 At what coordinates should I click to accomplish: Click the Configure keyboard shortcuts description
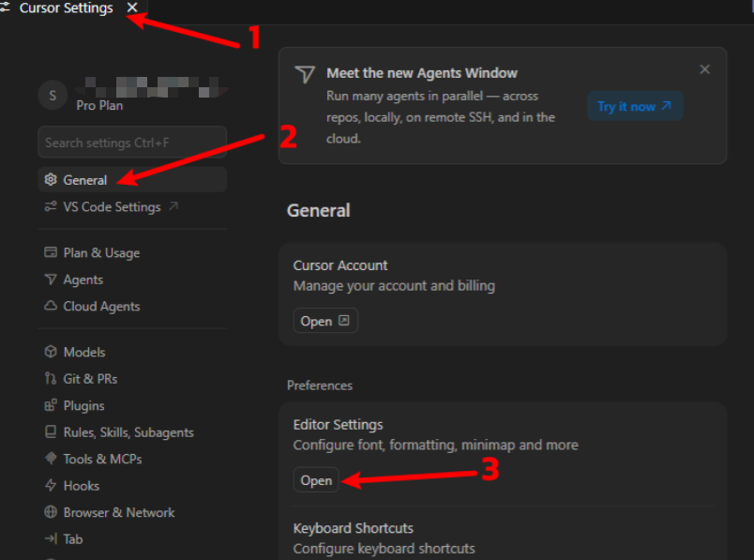pos(385,549)
